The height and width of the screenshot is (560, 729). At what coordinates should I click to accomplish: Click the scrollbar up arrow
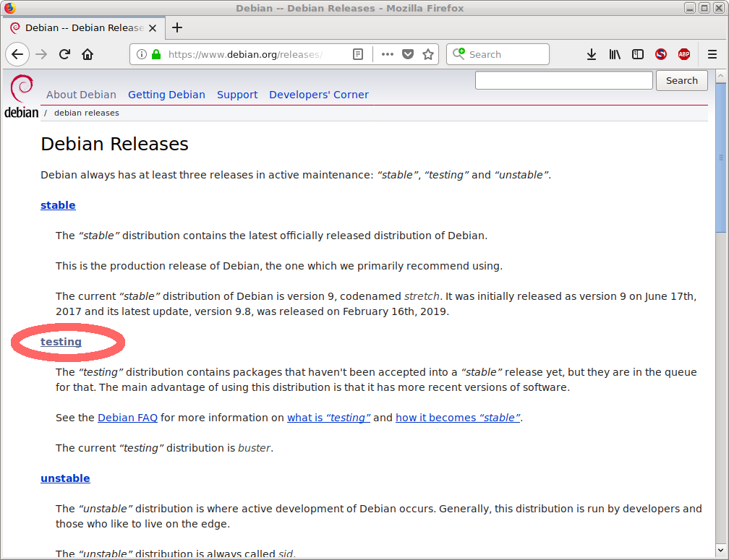pyautogui.click(x=720, y=76)
